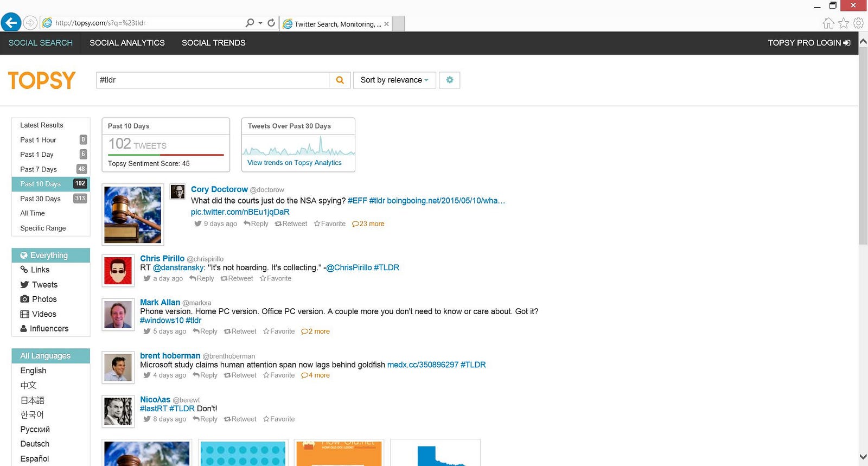The height and width of the screenshot is (466, 868).
Task: Retweet Cory Doctorow's tweet
Action: pyautogui.click(x=291, y=224)
